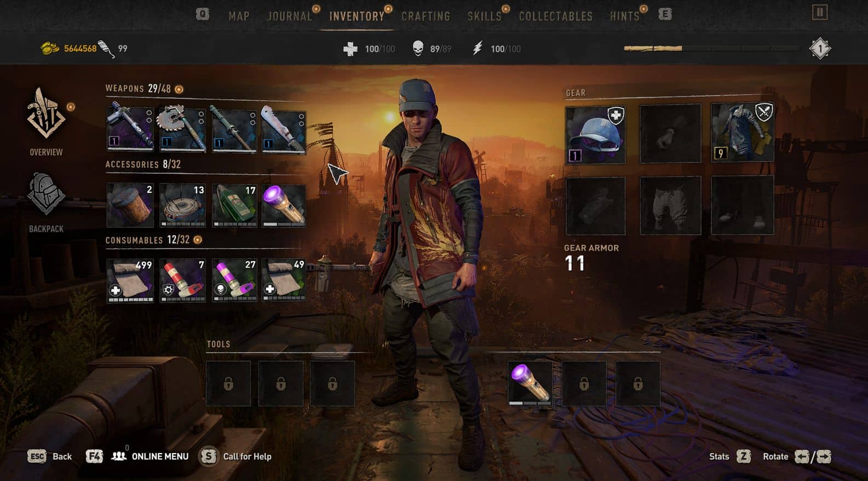The width and height of the screenshot is (868, 481).
Task: Select the blue jacket gear slot
Action: [742, 133]
